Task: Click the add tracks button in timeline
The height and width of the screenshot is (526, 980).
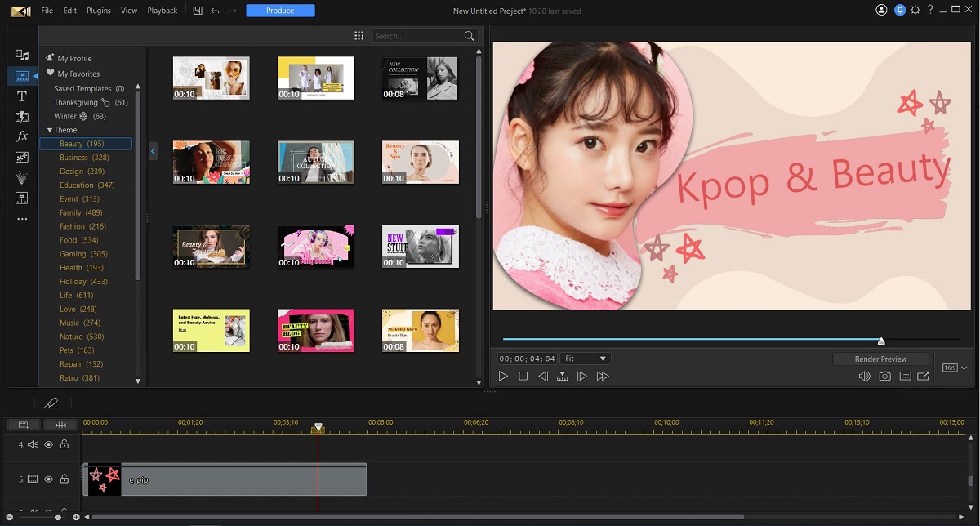Action: click(x=24, y=425)
